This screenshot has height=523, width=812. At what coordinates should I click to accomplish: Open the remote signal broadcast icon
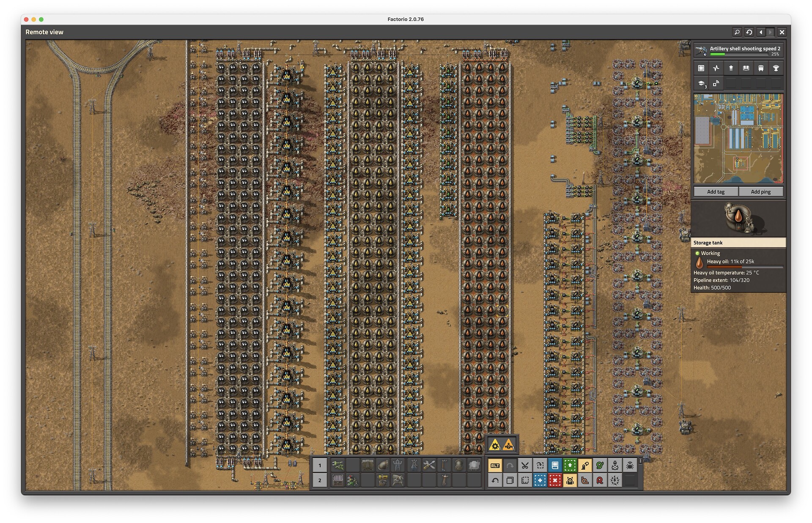[x=716, y=83]
